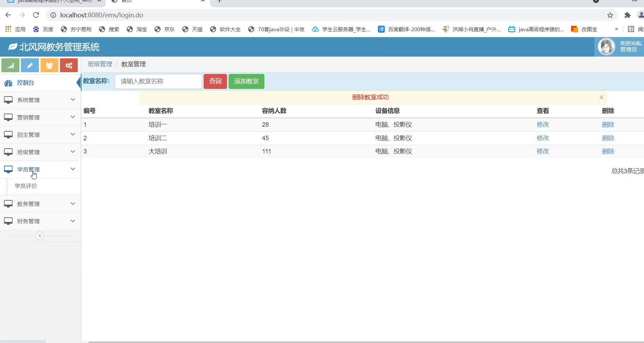Viewport: 644px width, 343px height.
Task: Click the orange users group shortcut icon
Action: coord(49,65)
